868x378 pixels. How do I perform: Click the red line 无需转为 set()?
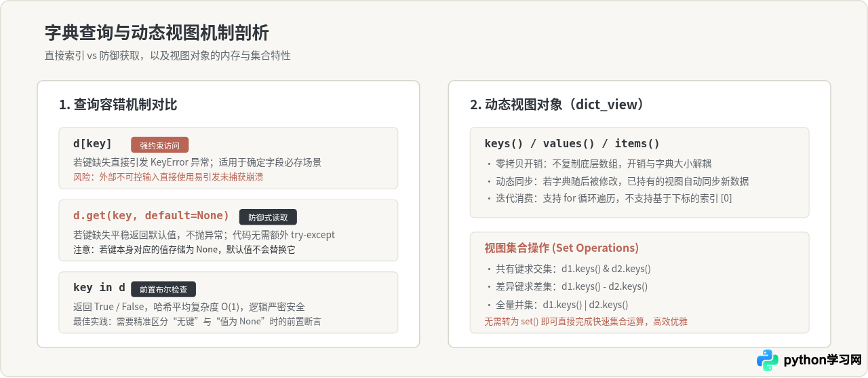pyautogui.click(x=586, y=322)
